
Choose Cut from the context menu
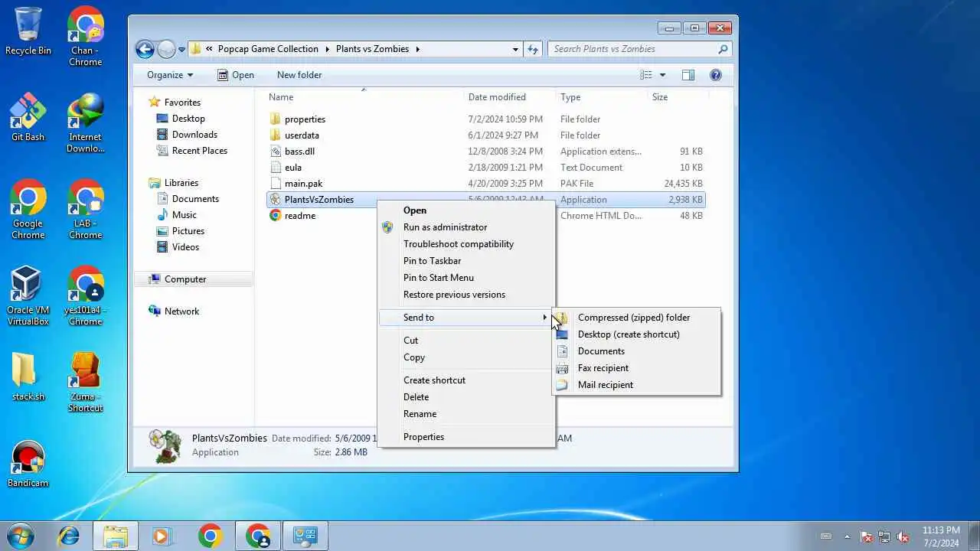466,341
